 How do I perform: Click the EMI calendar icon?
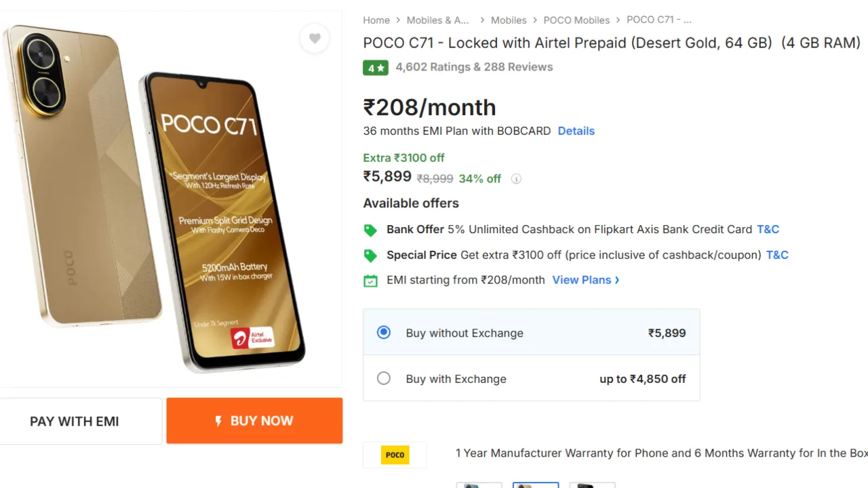[x=370, y=281]
